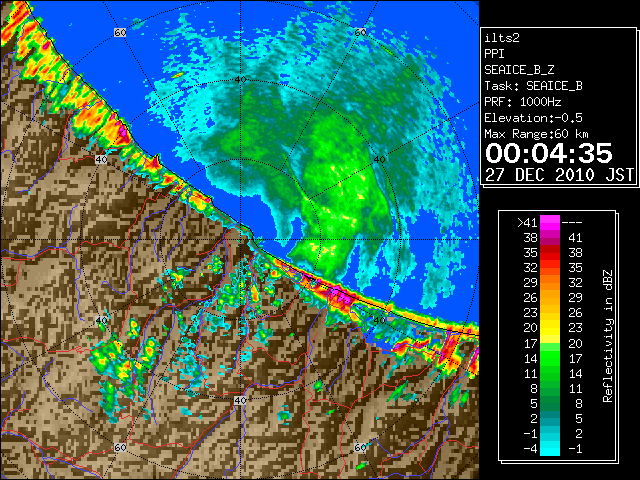Select the 'Max Range:60 km' line

coord(536,134)
